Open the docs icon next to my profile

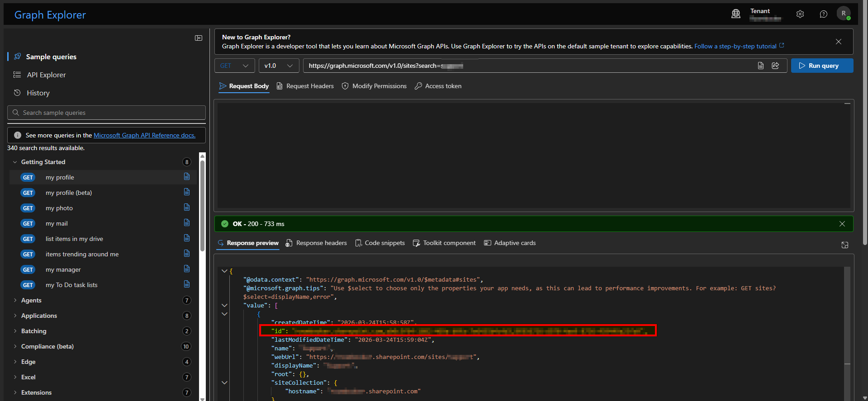(x=187, y=177)
